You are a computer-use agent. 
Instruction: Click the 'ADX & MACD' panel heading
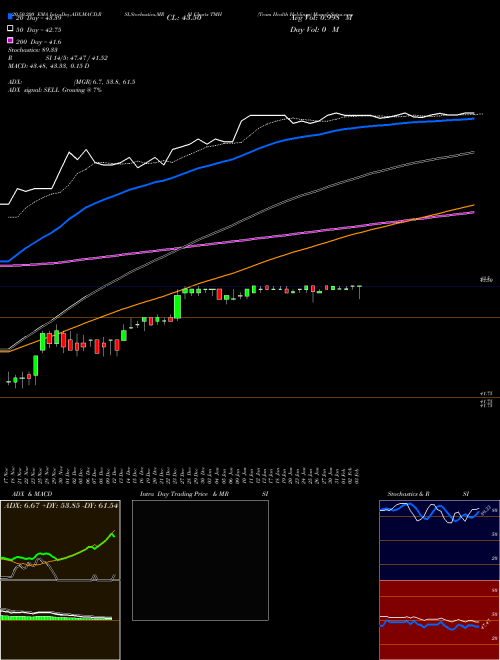point(32,494)
